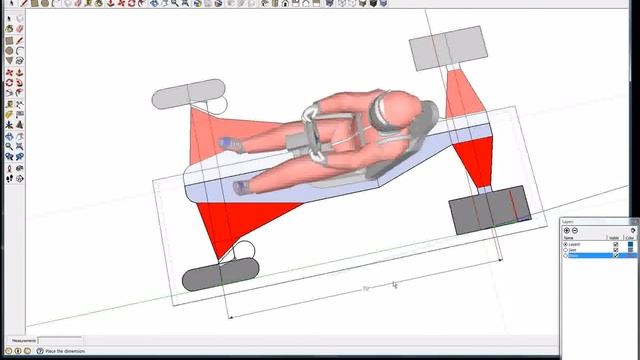This screenshot has height=360, width=640.
Task: Select the Pan hand tool
Action: [20, 137]
